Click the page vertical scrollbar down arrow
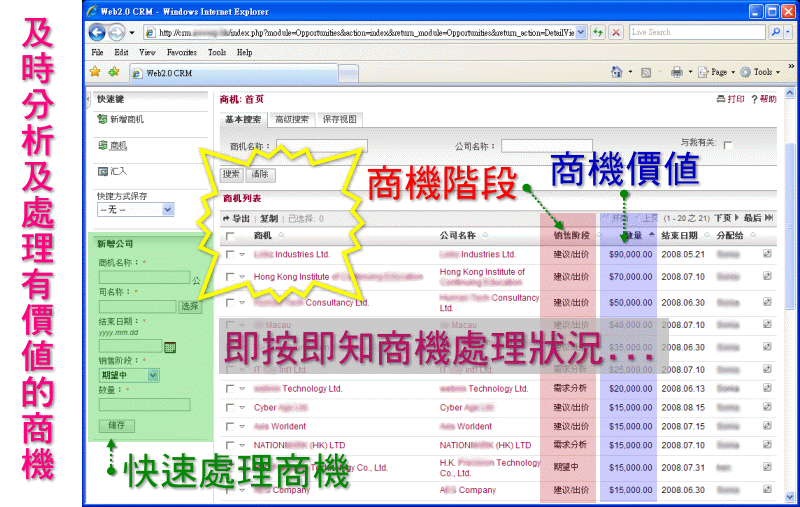 790,496
